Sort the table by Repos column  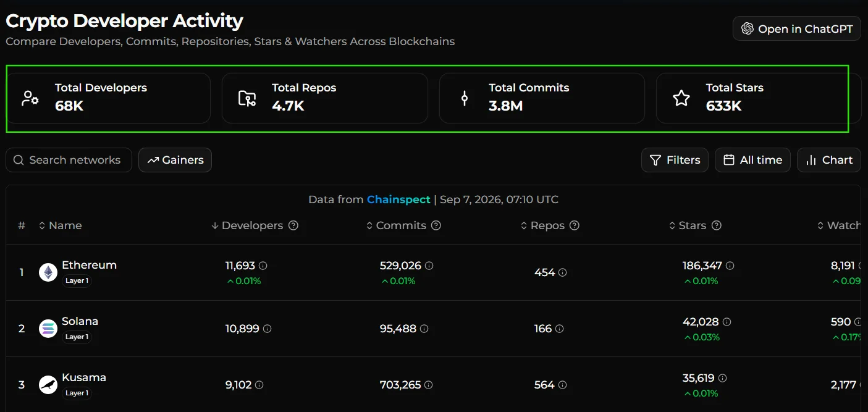tap(542, 225)
